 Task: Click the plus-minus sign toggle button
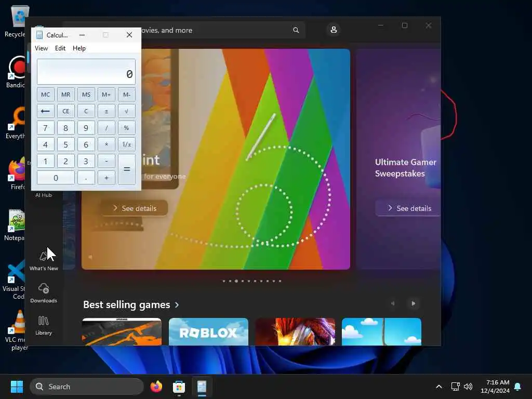106,111
